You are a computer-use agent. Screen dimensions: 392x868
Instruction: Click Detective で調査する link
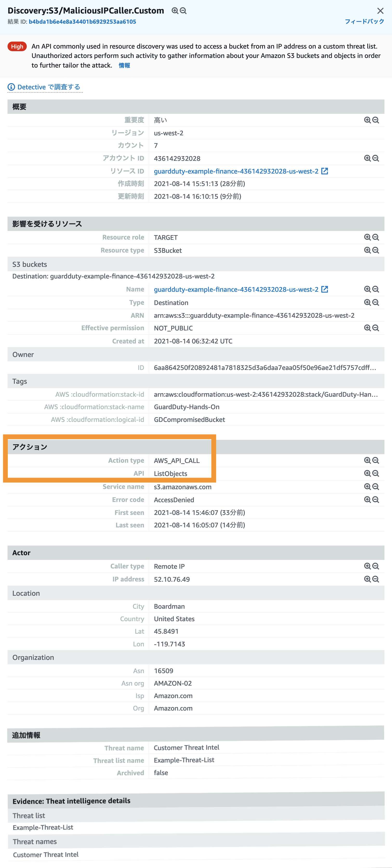[x=49, y=87]
